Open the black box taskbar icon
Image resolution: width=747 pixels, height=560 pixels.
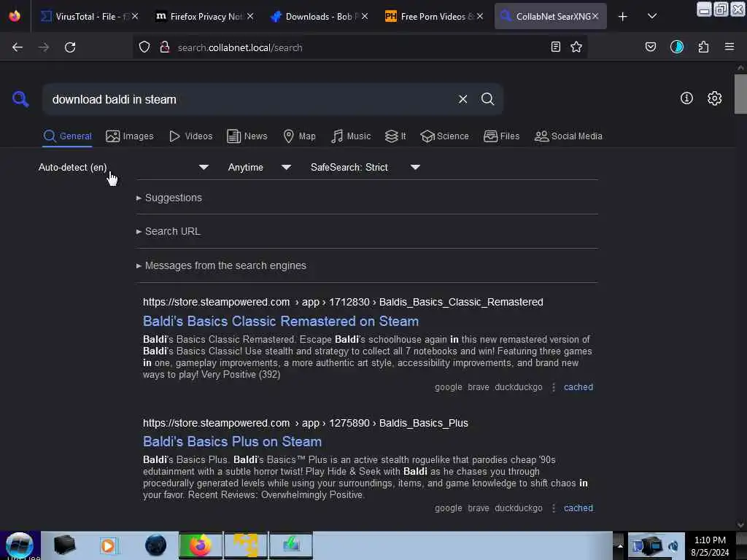pos(64,545)
